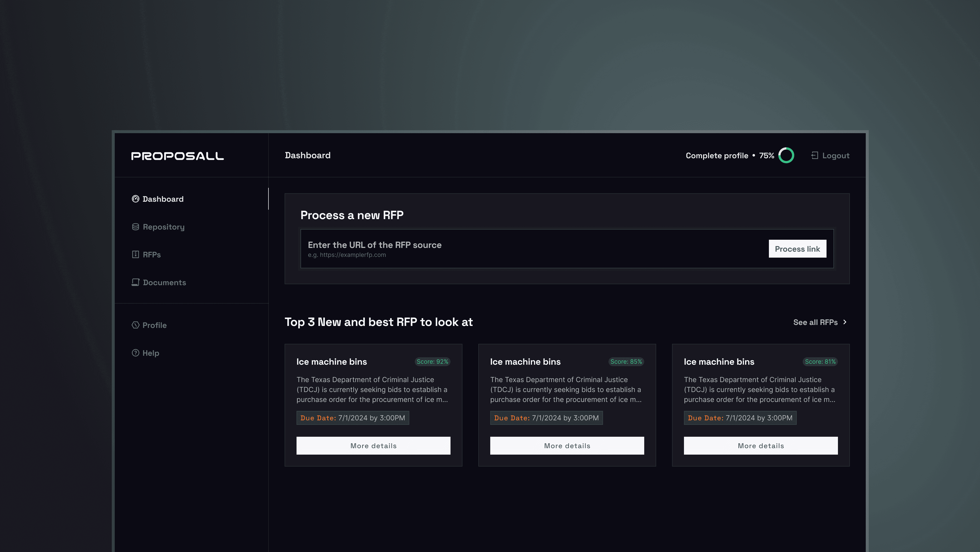Image resolution: width=980 pixels, height=552 pixels.
Task: Click the Help question mark icon
Action: [x=135, y=353]
